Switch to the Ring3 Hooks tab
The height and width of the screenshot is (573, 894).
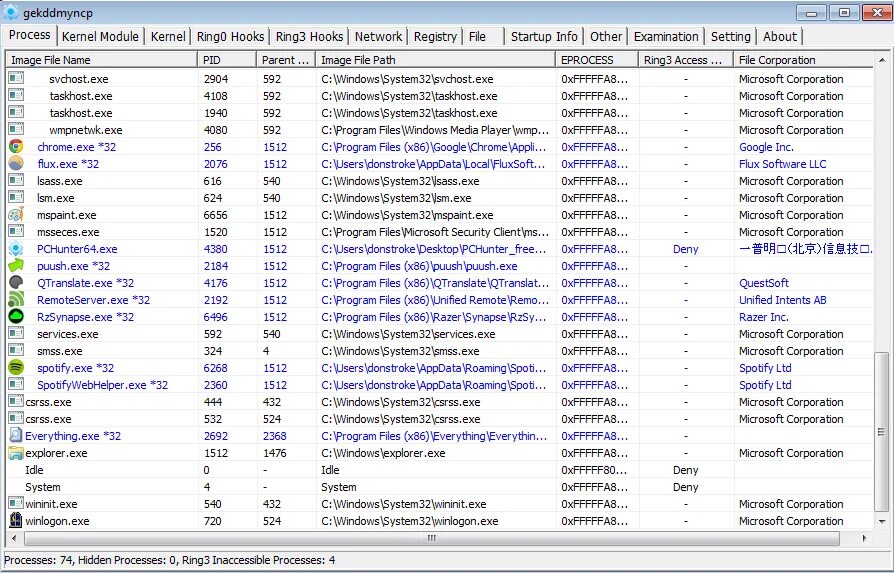310,36
